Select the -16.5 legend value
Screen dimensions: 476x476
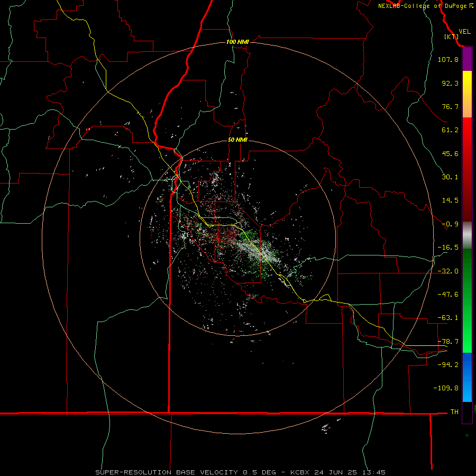(x=448, y=248)
